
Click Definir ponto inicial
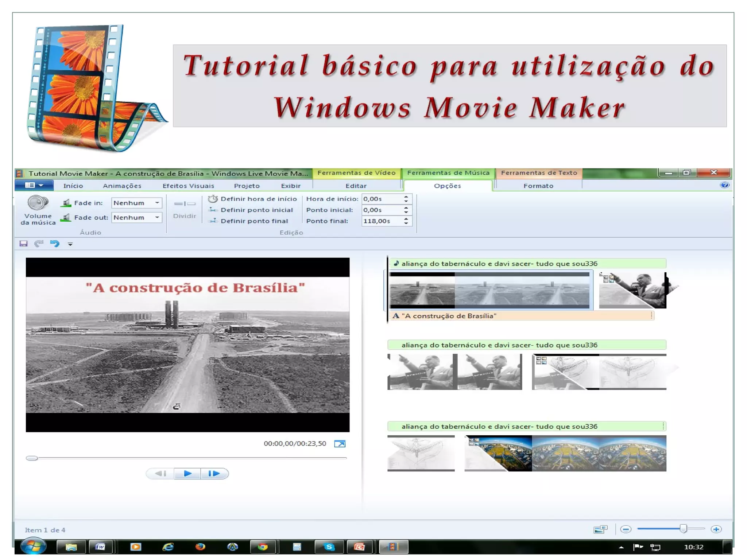[251, 210]
